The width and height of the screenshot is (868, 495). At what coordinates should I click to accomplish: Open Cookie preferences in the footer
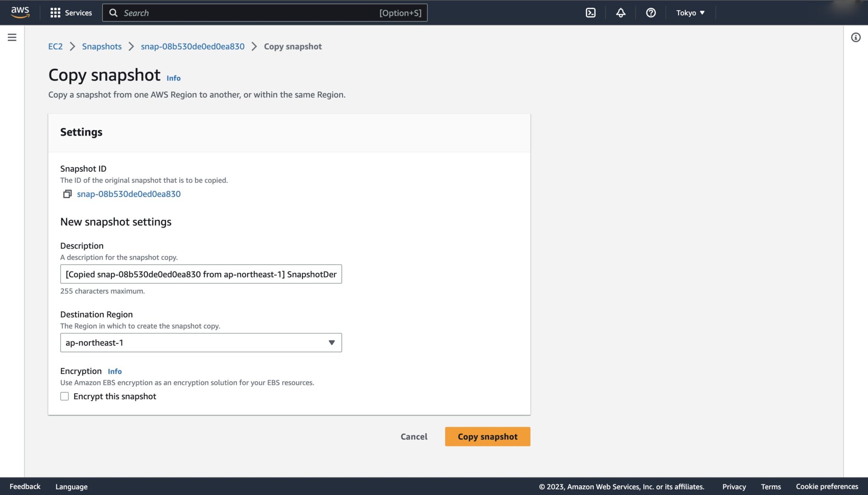point(826,487)
